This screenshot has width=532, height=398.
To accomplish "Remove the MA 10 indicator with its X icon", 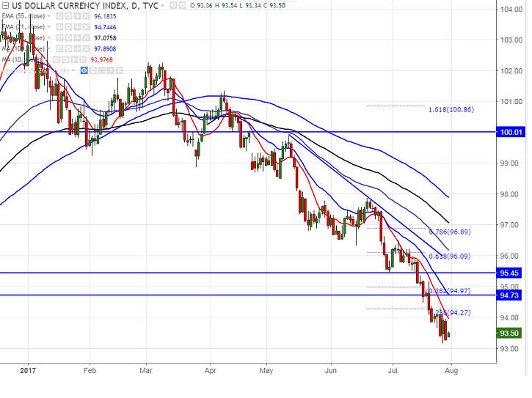I will click(83, 59).
